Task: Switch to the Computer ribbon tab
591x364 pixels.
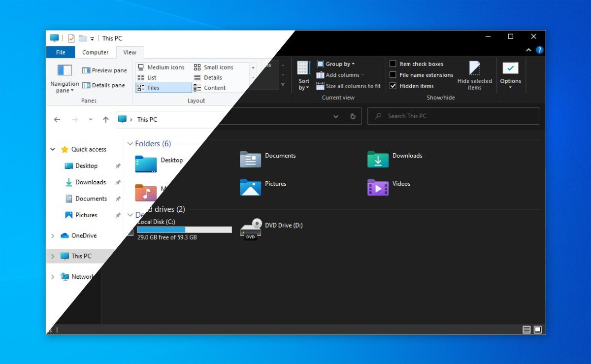Action: 96,53
